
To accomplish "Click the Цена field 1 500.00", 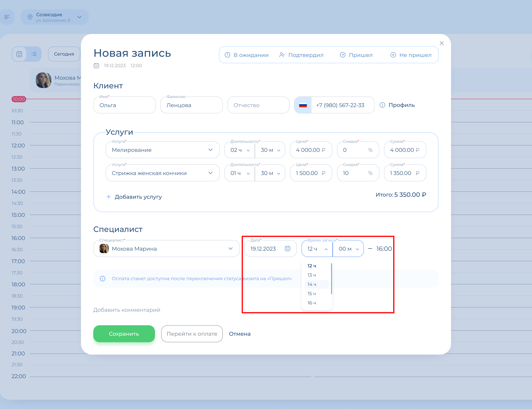I will 311,173.
